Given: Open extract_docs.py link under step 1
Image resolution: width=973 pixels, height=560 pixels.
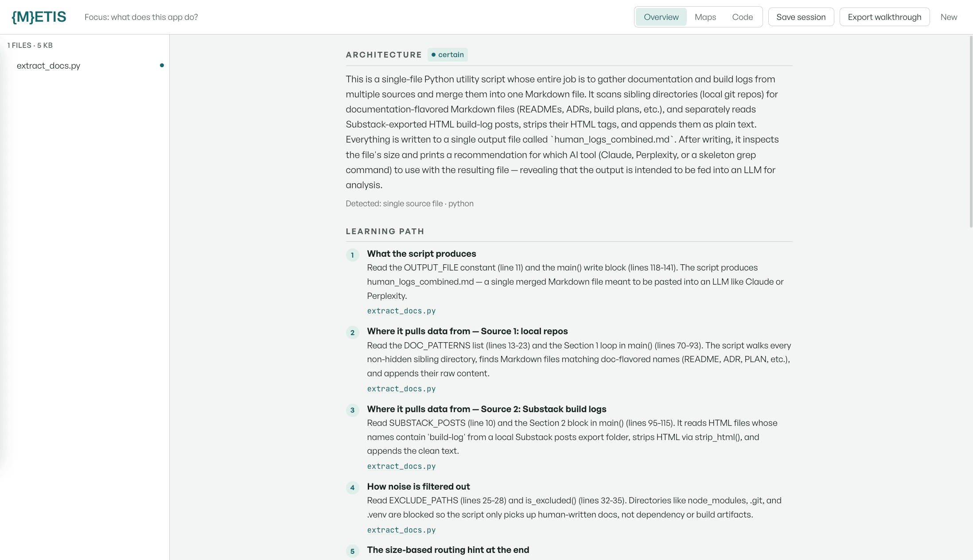Looking at the screenshot, I should (401, 311).
